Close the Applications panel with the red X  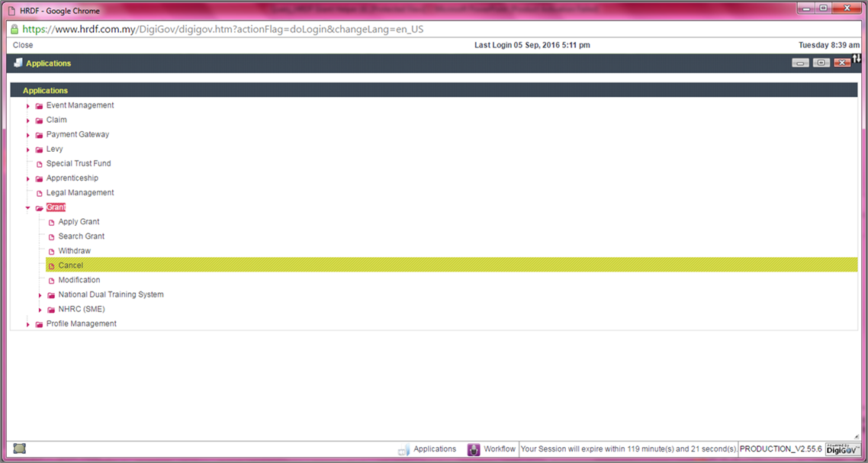842,63
